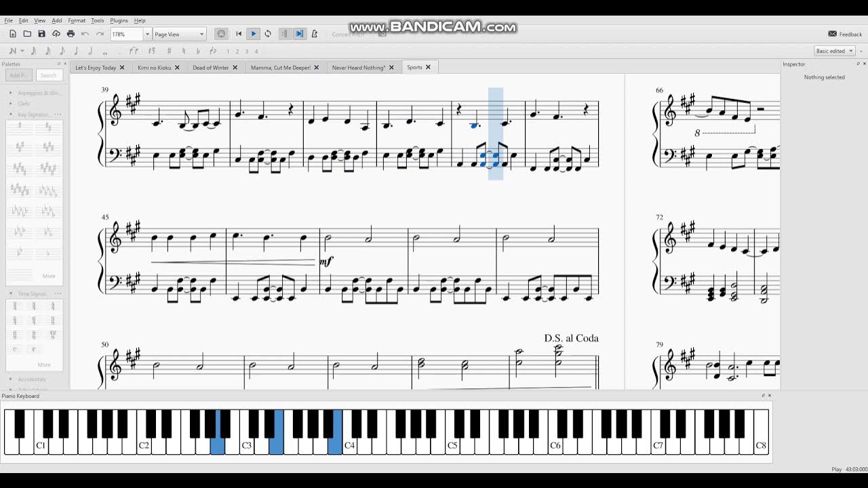Upload score to MuseScore.com cloud
The width and height of the screenshot is (868, 488).
click(x=56, y=34)
